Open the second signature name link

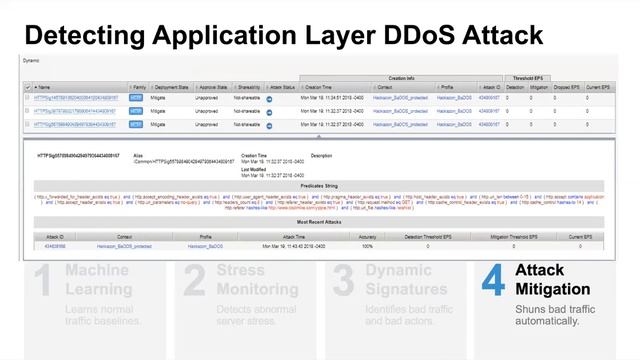75,111
